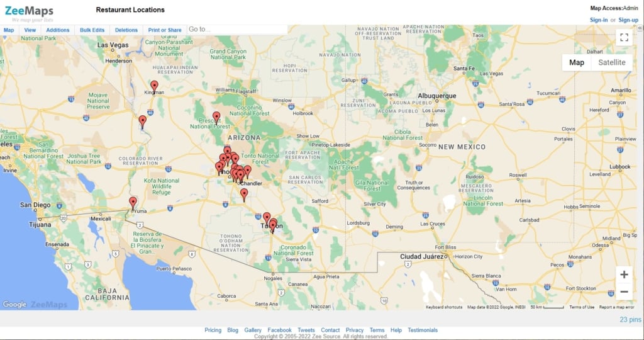Open the Deletions menu
This screenshot has width=644, height=340.
[x=126, y=30]
